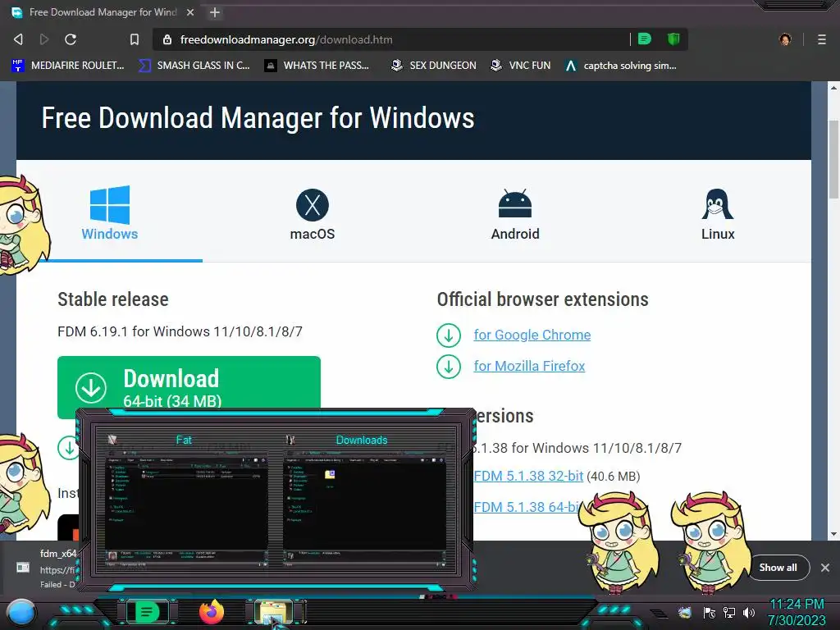Open the Start orb on the taskbar
The width and height of the screenshot is (840, 630).
(x=21, y=613)
